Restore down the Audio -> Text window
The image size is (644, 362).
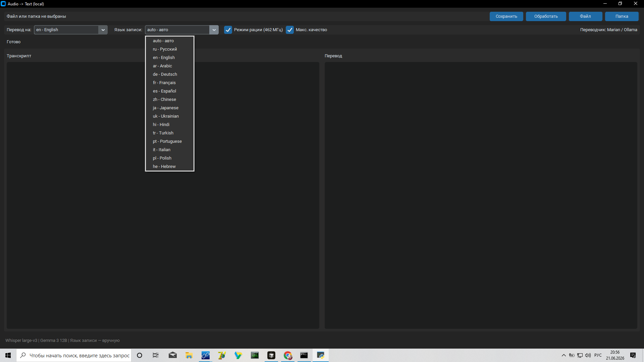coord(620,4)
